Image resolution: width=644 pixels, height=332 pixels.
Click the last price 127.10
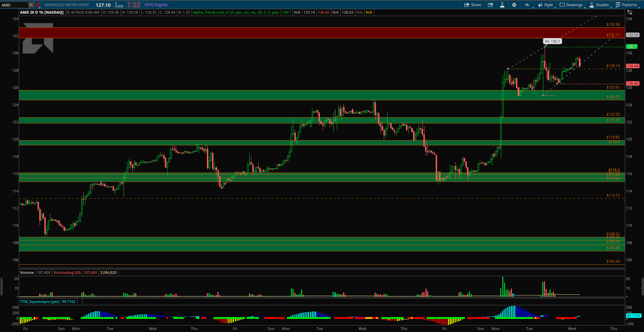103,5
